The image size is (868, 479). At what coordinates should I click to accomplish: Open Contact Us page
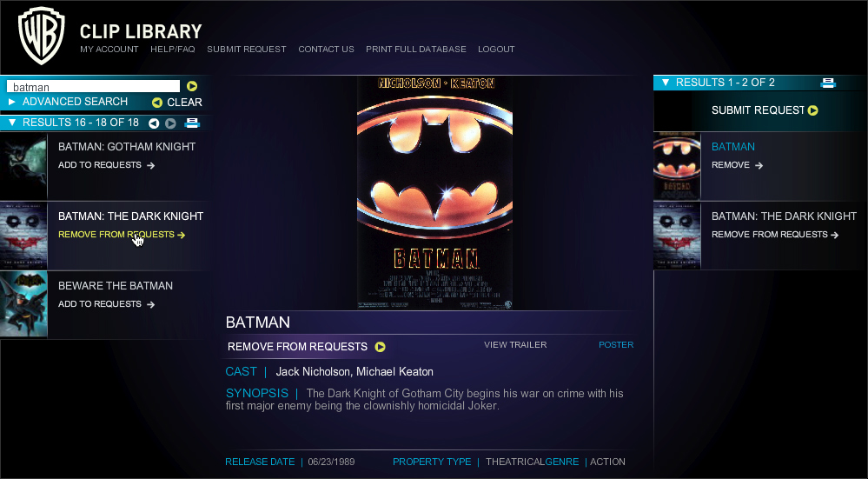click(326, 50)
